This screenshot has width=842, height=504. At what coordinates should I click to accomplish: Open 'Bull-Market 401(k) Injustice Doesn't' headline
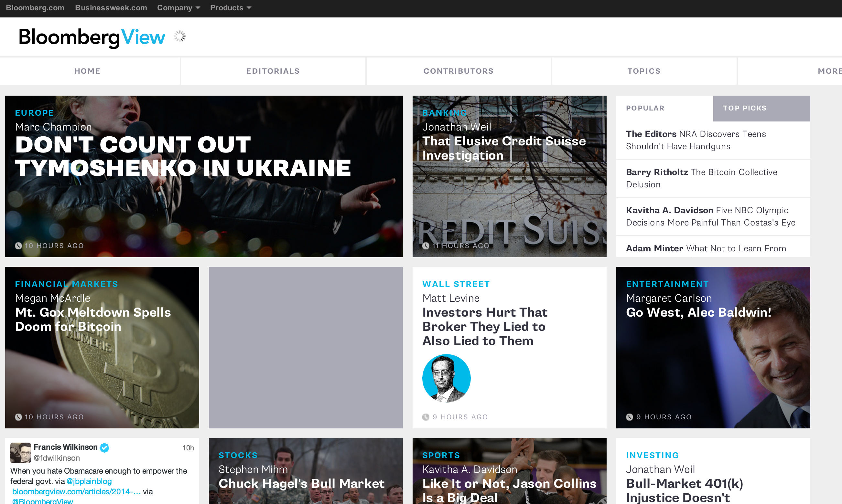(x=685, y=490)
